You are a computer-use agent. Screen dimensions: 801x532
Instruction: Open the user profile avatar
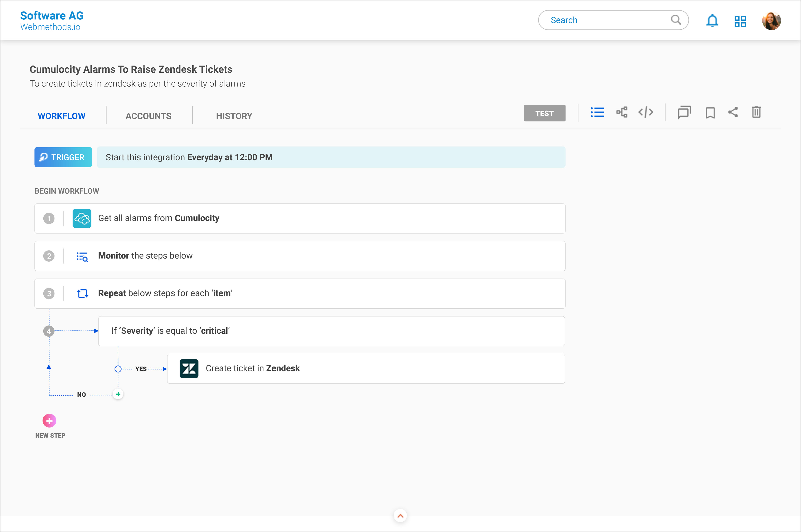771,21
